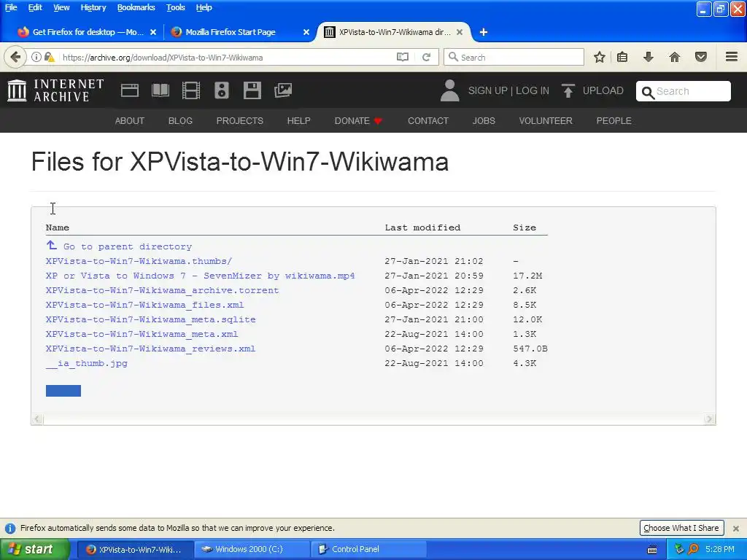Click the parent directory up-arrow icon
This screenshot has height=560, width=747.
click(52, 245)
